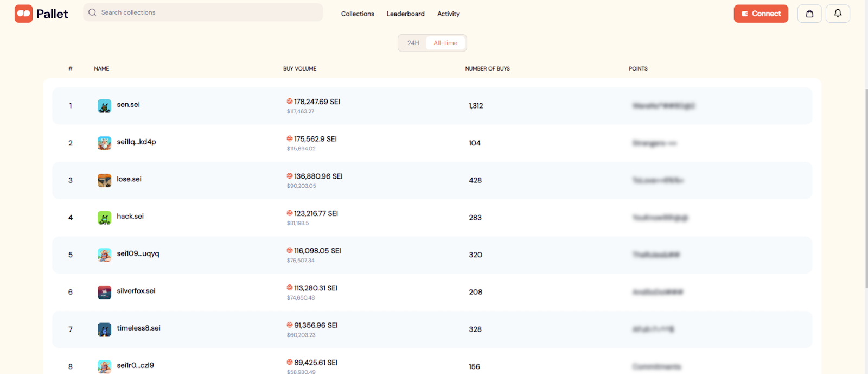Click 116,098.05 SEI volume value
The height and width of the screenshot is (374, 868).
[317, 251]
